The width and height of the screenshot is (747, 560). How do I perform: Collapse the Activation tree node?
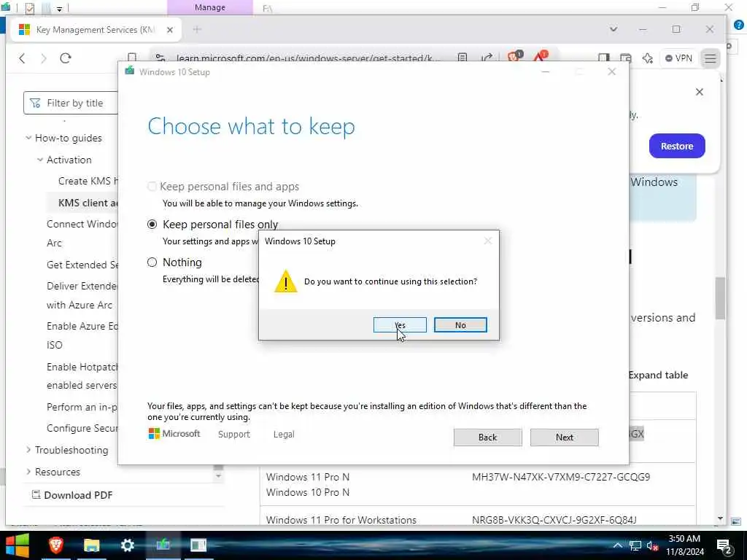40,160
